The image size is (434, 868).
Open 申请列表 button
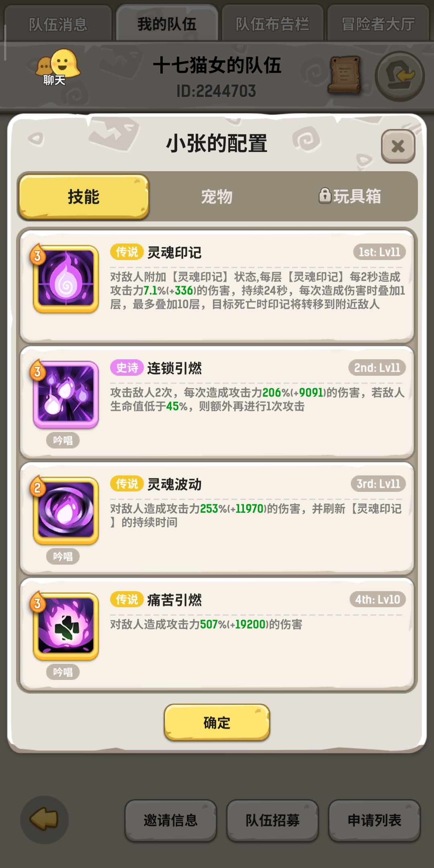[375, 820]
